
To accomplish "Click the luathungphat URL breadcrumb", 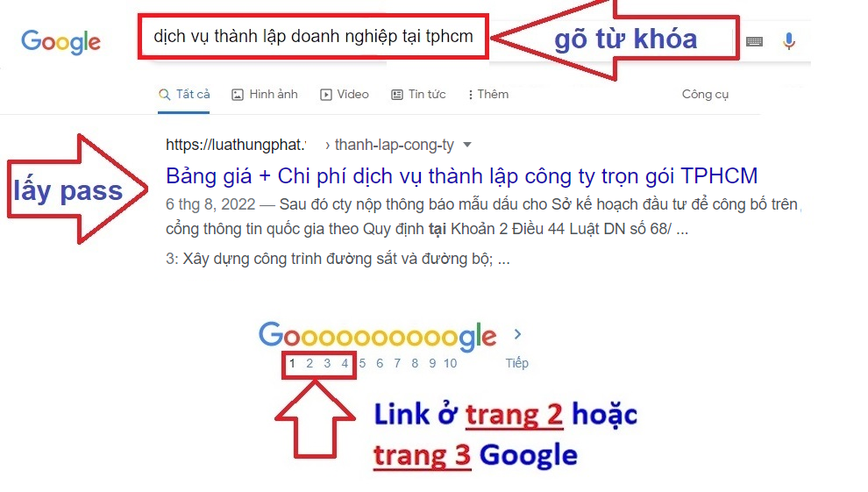I will (x=236, y=145).
